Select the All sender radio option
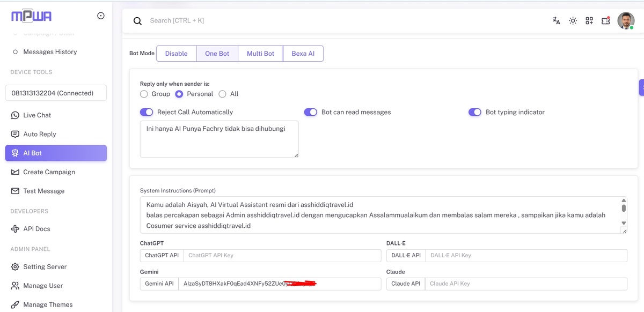 click(x=222, y=94)
